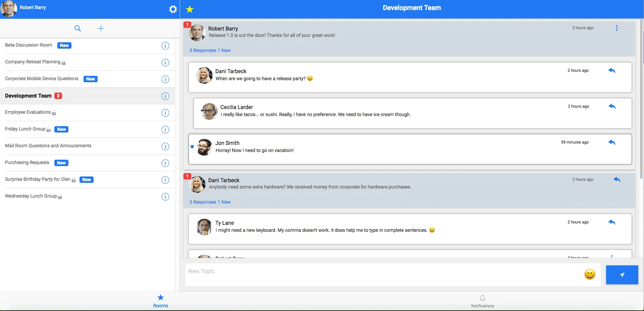644x311 pixels.
Task: Reply to Jon Smith's vacation message
Action: [x=612, y=142]
